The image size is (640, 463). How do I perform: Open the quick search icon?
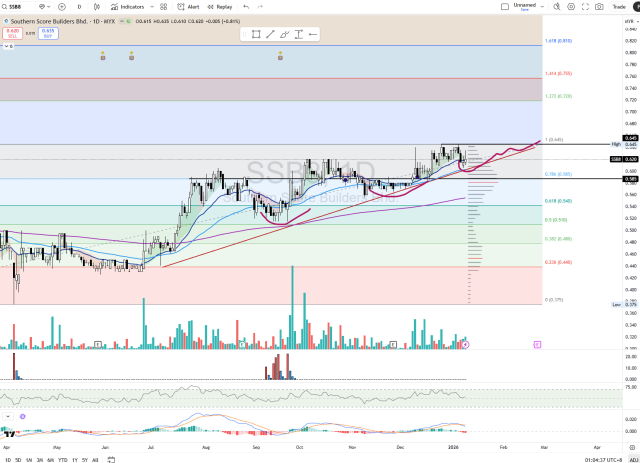[x=557, y=7]
